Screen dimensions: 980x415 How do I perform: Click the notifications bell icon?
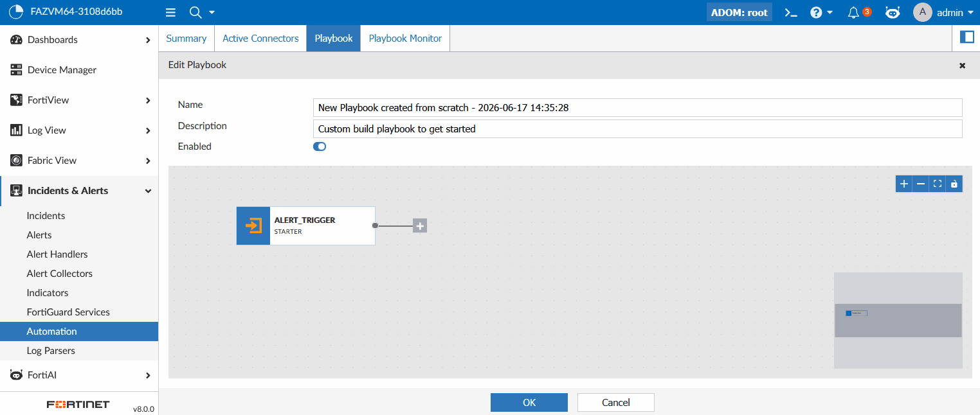coord(853,12)
